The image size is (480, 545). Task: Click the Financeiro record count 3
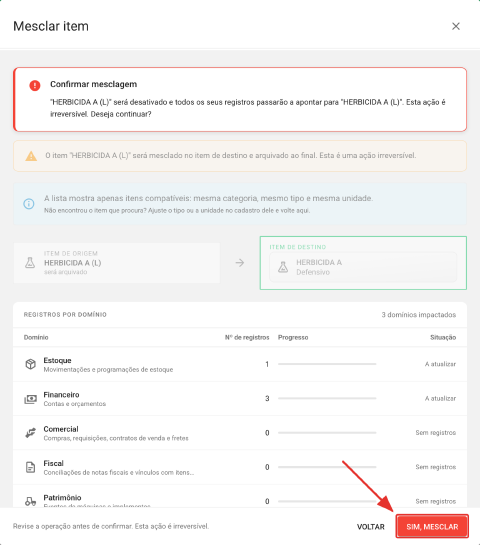click(267, 398)
